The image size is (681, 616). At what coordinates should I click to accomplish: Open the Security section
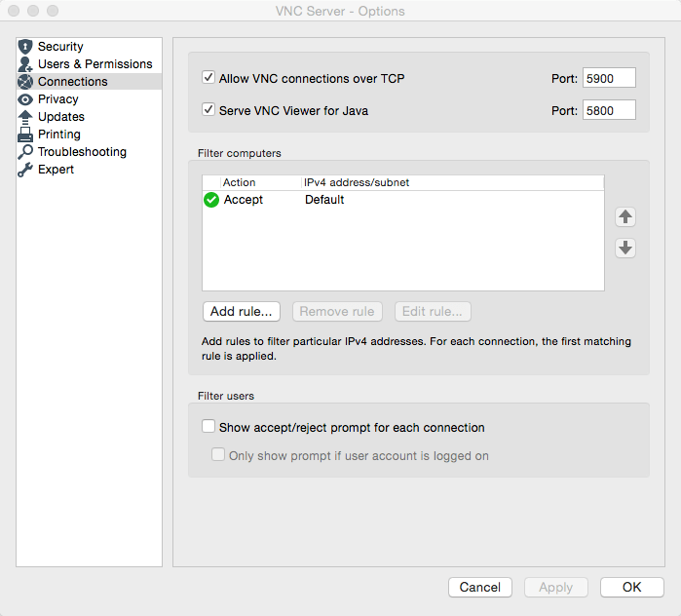point(89,47)
